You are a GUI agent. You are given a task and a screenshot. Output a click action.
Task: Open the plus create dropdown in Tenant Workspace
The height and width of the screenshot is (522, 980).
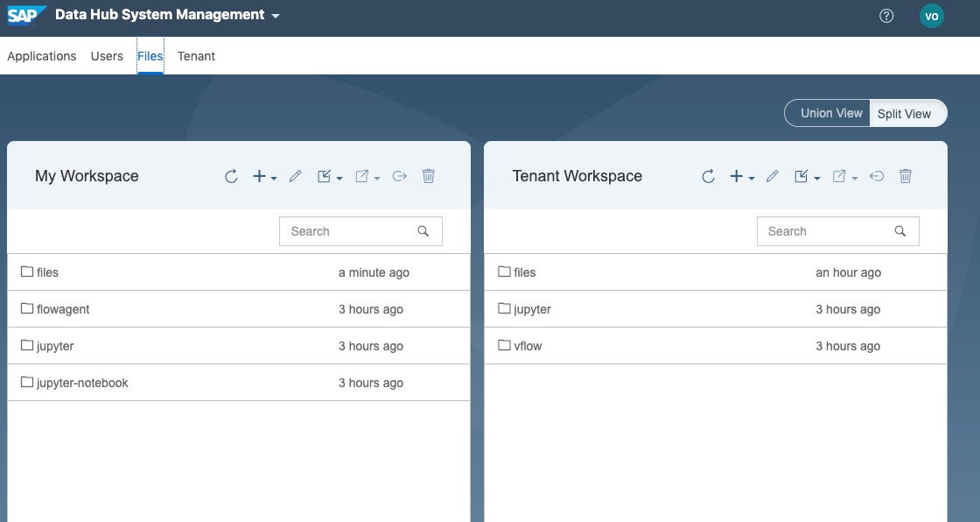[741, 176]
